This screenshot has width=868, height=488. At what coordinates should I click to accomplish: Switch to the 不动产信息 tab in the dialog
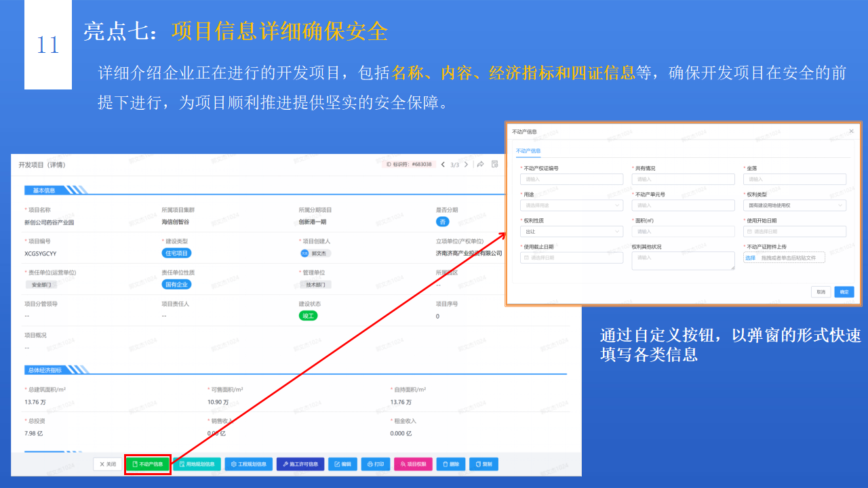click(x=528, y=150)
